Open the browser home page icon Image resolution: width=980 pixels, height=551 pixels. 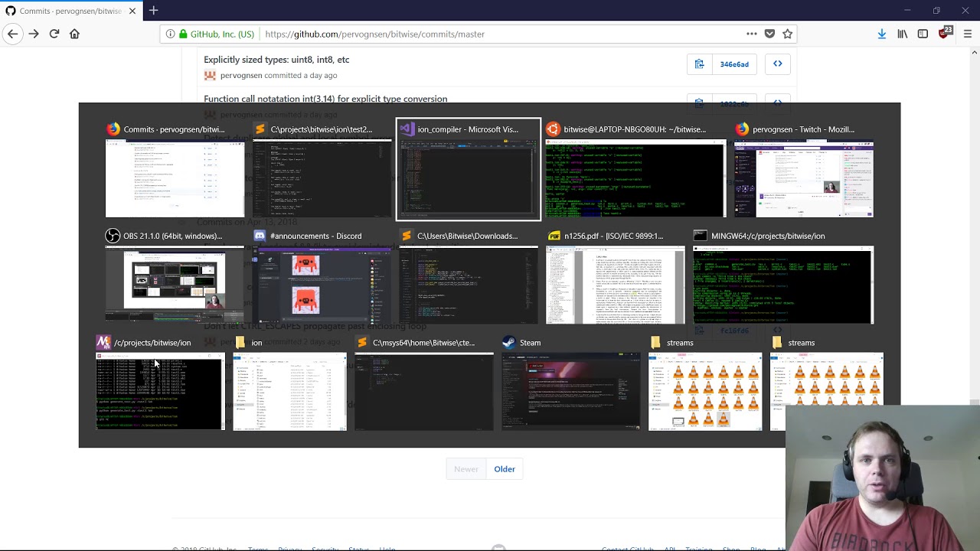click(x=74, y=34)
